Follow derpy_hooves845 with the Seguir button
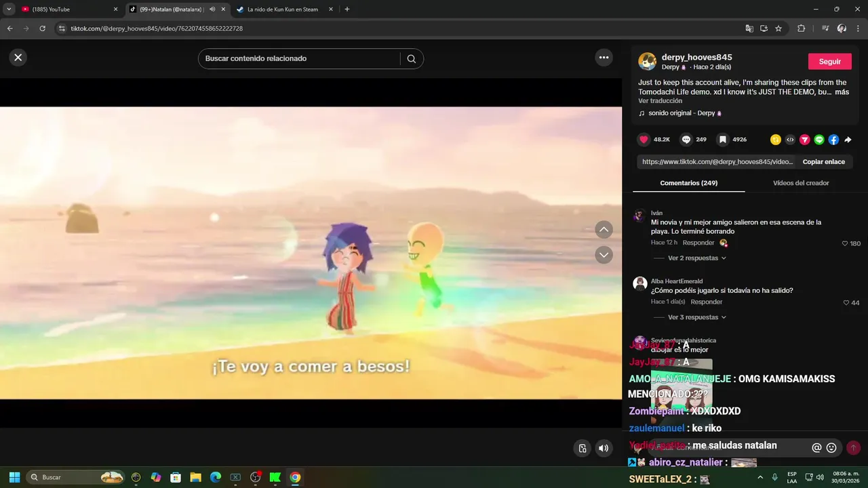The width and height of the screenshot is (868, 488). click(829, 61)
